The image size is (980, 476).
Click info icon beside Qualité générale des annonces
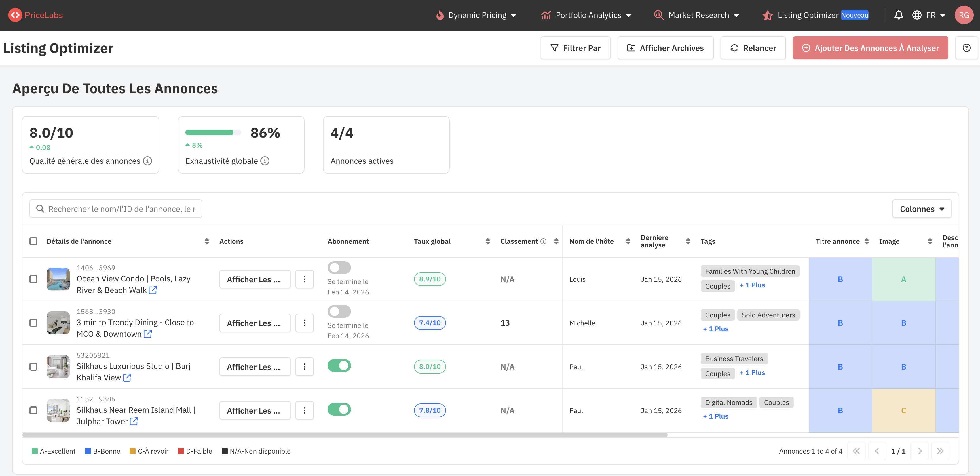148,161
